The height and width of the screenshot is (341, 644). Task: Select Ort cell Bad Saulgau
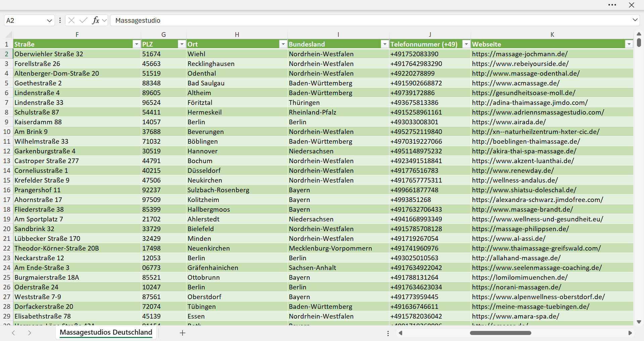coord(237,83)
